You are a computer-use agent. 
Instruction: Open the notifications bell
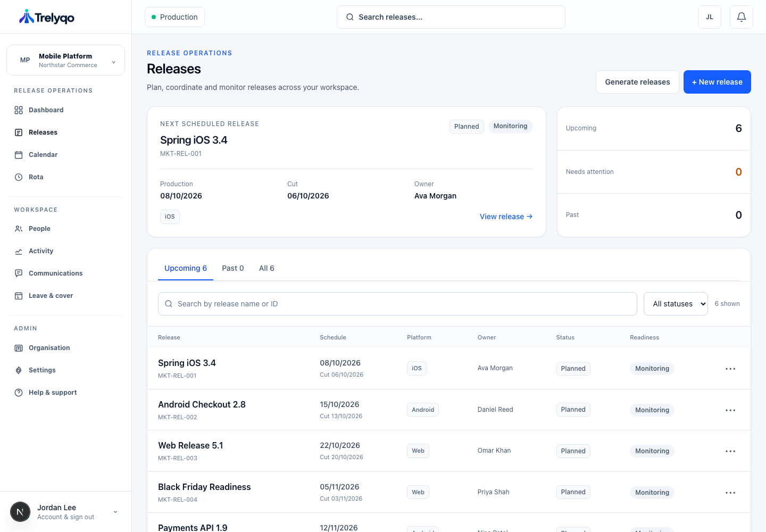coord(741,17)
